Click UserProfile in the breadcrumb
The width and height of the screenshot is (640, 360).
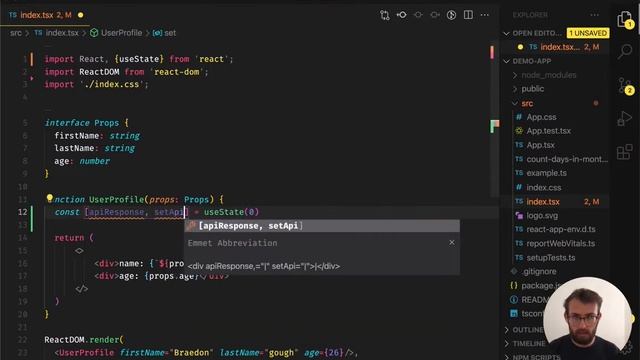click(116, 33)
